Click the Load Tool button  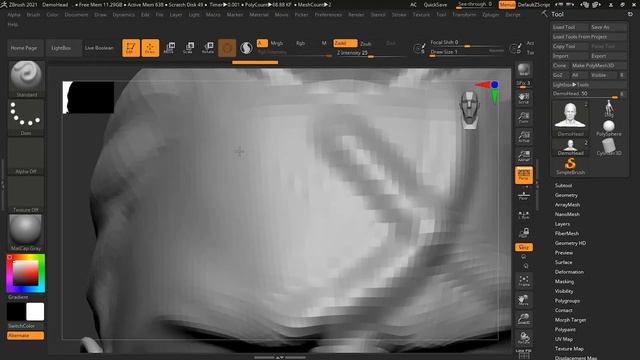click(570, 27)
